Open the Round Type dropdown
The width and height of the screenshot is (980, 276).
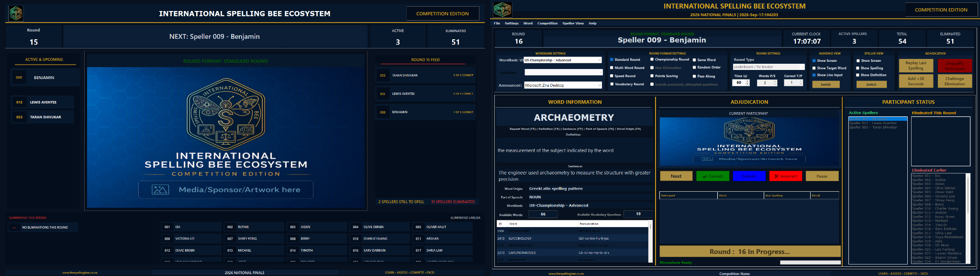[x=768, y=67]
